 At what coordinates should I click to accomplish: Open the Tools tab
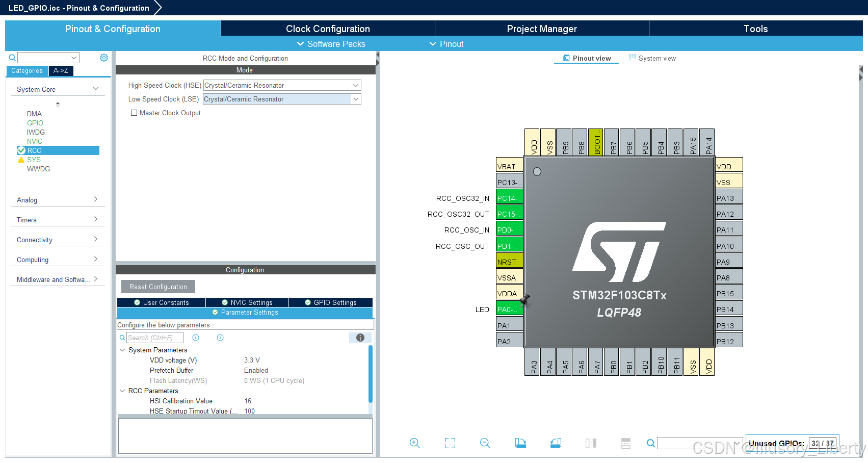[x=756, y=29]
